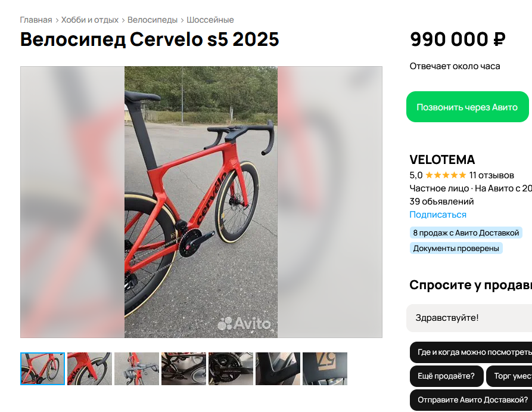The height and width of the screenshot is (412, 532).
Task: Open the 11 отзывов reviews link
Action: [491, 175]
